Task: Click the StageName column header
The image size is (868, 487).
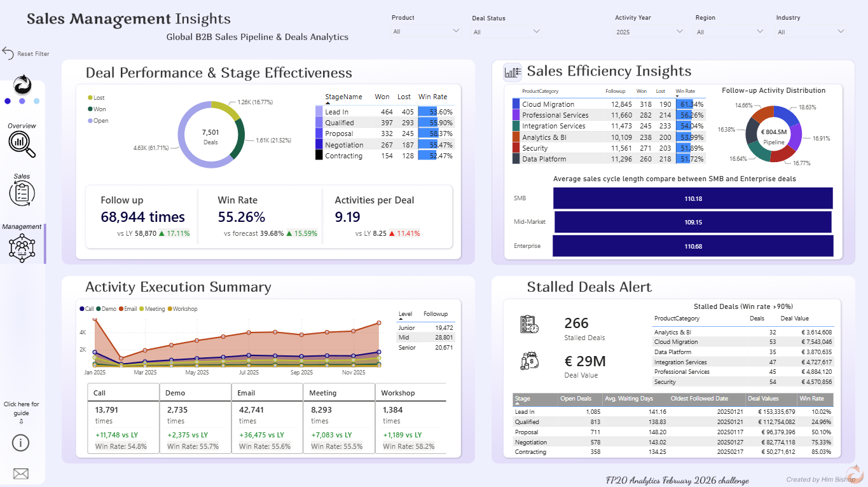Action: tap(343, 97)
